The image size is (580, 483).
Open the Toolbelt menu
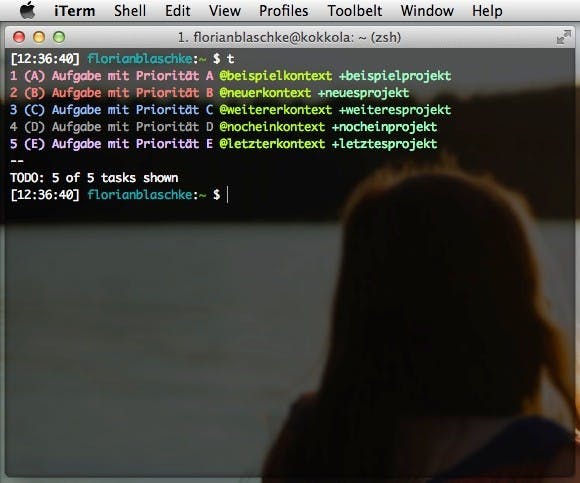coord(355,11)
